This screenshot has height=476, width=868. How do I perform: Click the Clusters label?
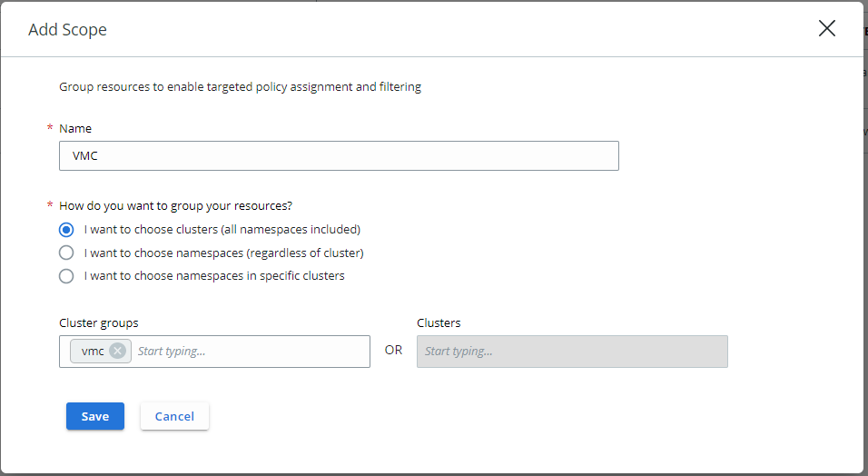click(x=439, y=322)
